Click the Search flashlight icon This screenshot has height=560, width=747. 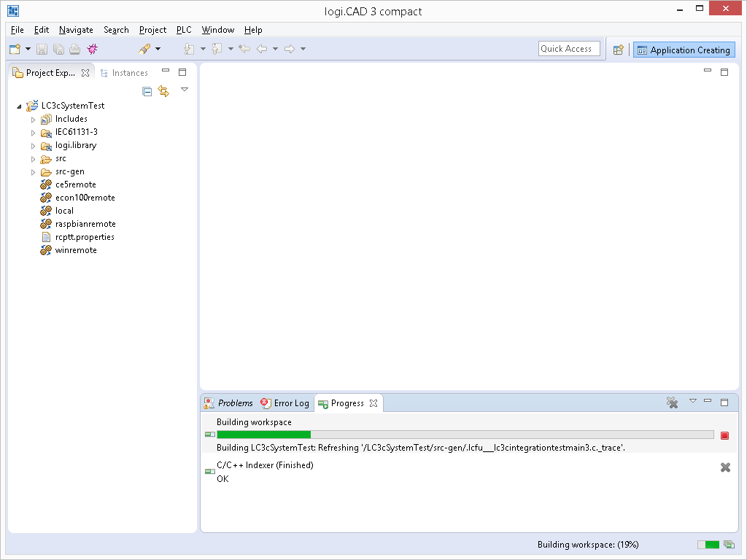[144, 49]
